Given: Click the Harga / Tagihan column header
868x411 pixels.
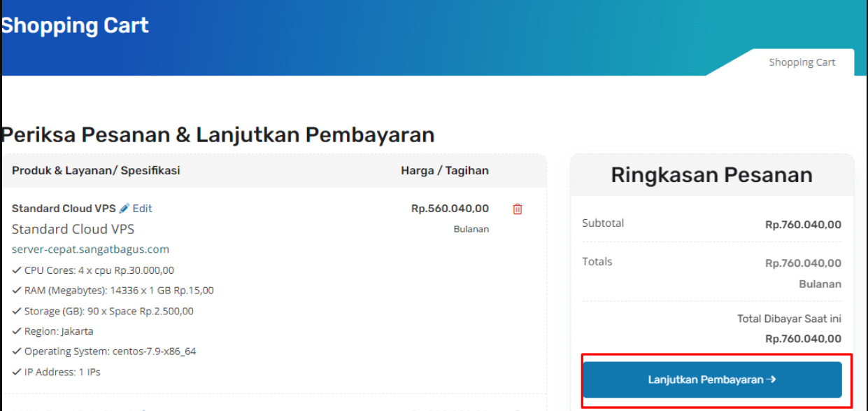Looking at the screenshot, I should tap(445, 170).
